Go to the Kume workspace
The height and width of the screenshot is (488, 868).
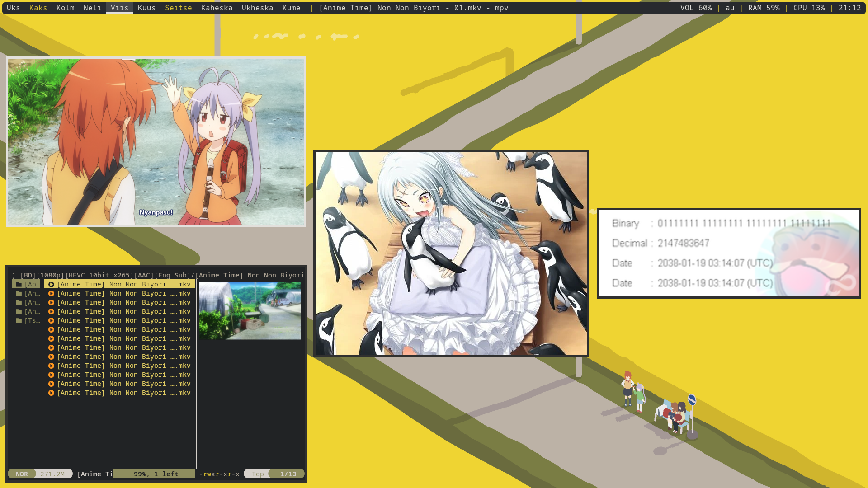[x=291, y=8]
